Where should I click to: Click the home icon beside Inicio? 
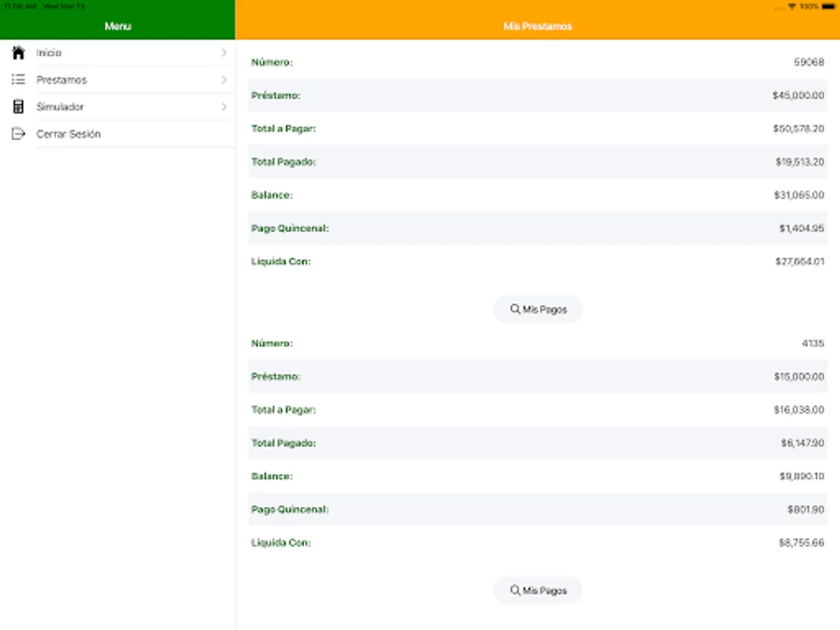tap(19, 52)
